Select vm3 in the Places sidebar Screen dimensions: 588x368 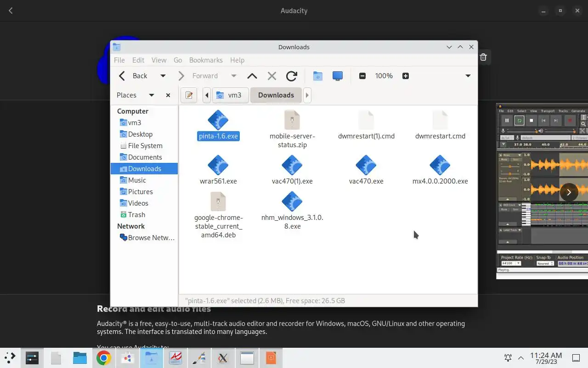click(144, 123)
